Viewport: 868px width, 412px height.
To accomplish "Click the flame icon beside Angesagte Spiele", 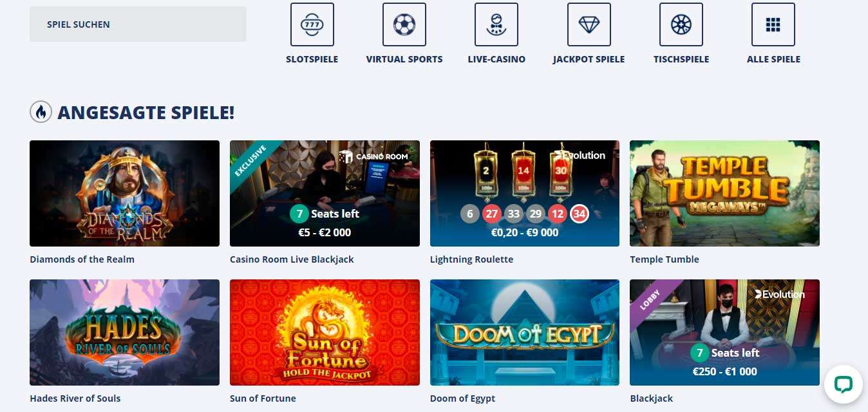I will (x=41, y=113).
